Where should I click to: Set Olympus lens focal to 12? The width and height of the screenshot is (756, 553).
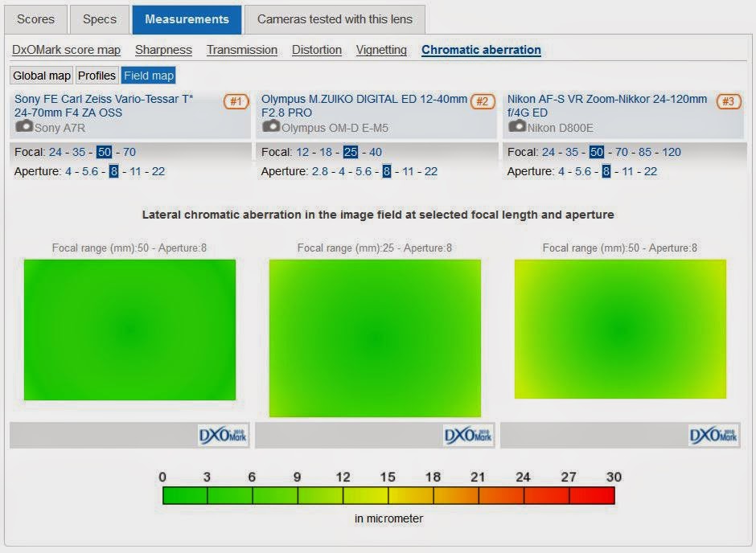point(302,152)
